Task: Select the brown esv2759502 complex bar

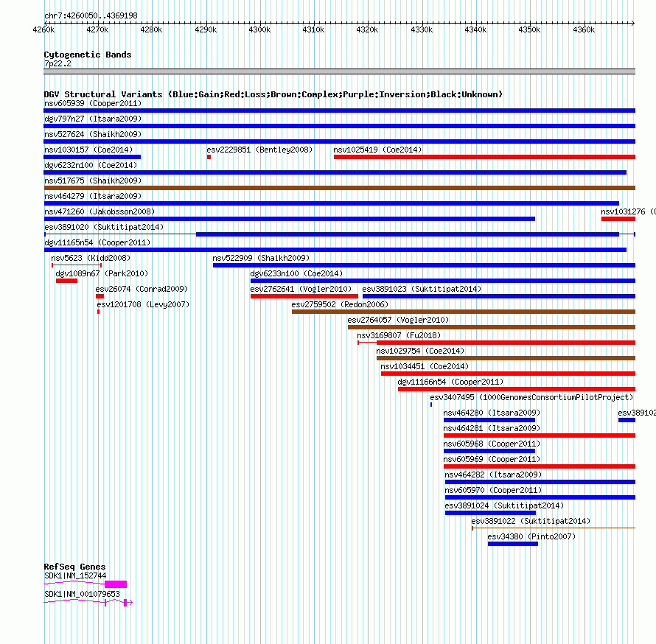Action: click(x=464, y=312)
